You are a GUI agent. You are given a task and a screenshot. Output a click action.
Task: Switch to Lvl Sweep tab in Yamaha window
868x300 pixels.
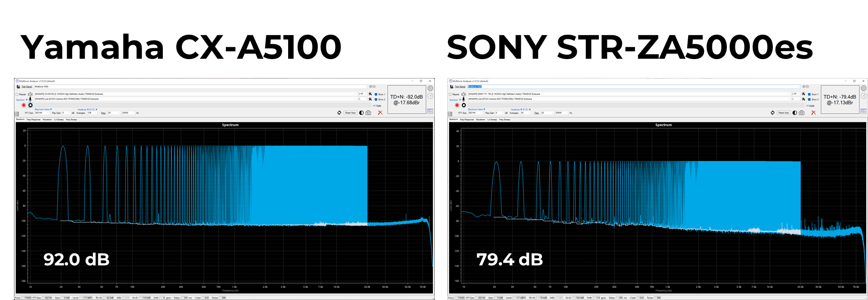pos(59,120)
